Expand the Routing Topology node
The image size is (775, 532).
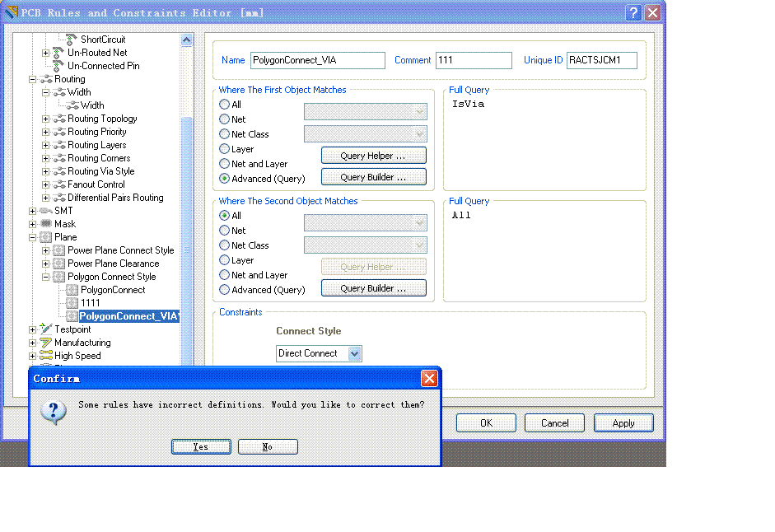pyautogui.click(x=45, y=119)
